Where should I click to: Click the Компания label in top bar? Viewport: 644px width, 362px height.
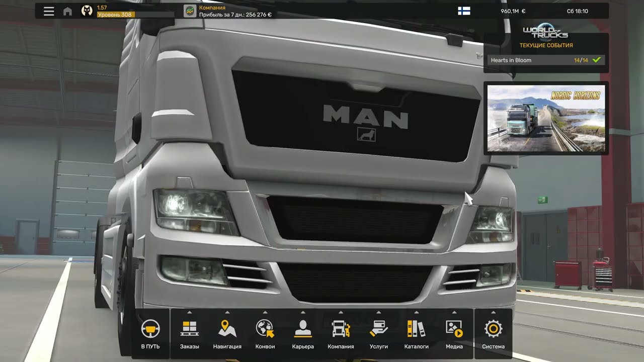(212, 8)
